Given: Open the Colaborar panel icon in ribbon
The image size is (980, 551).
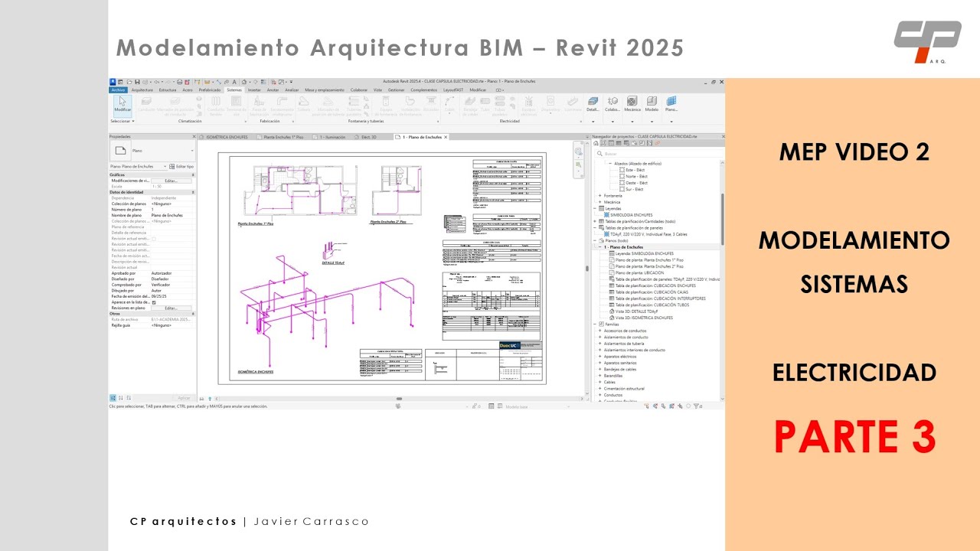Looking at the screenshot, I should coord(612,104).
